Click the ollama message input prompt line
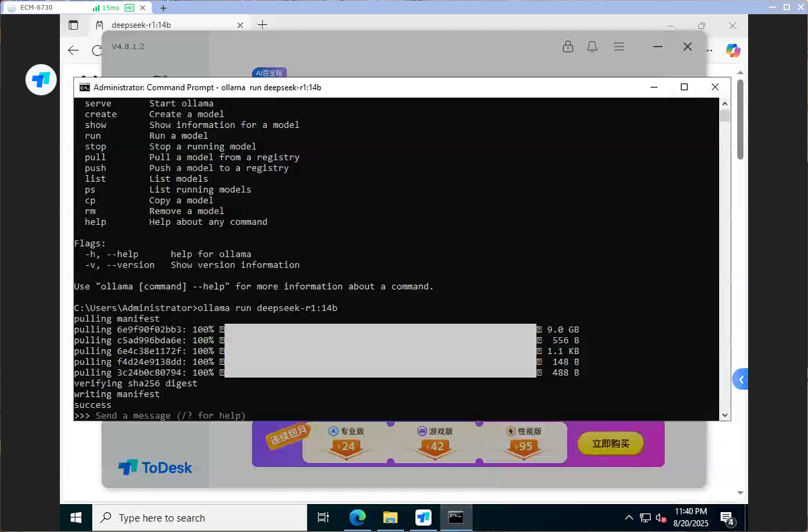Viewport: 808px width, 532px height. click(x=160, y=416)
